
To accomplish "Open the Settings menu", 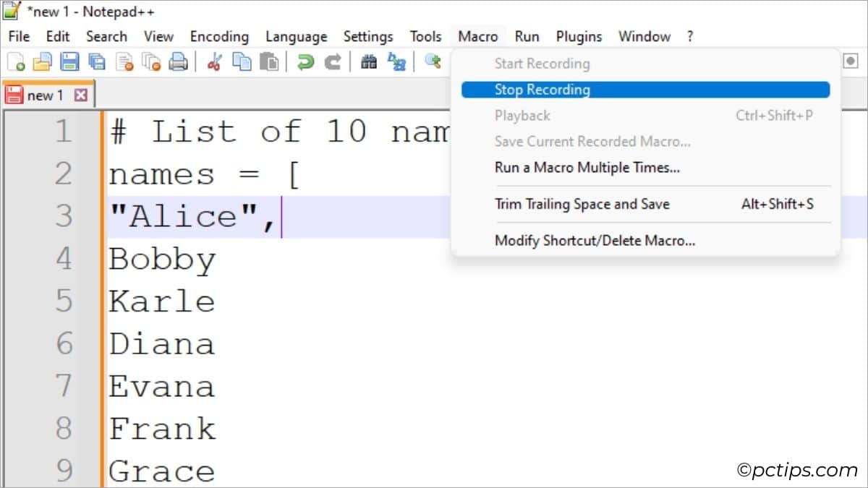I will [x=368, y=36].
